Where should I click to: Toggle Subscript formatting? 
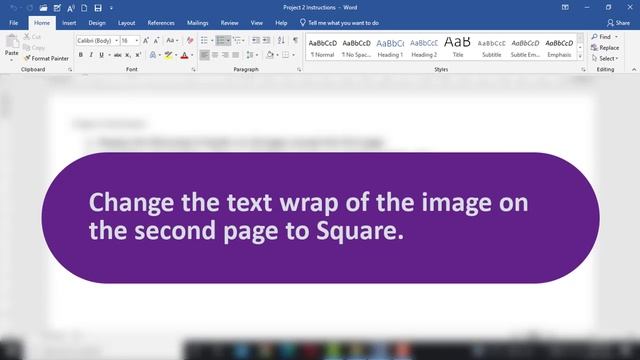[x=128, y=55]
